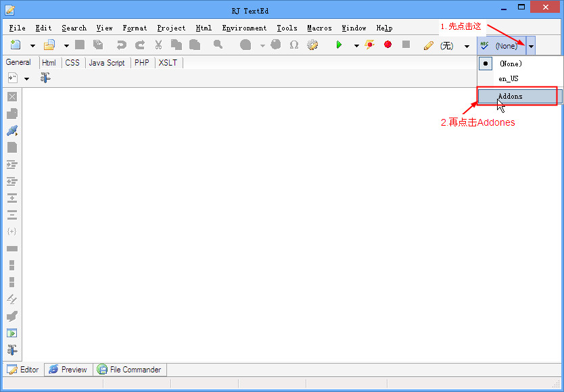The width and height of the screenshot is (564, 392).
Task: Click the New file icon in toolbar
Action: click(16, 45)
